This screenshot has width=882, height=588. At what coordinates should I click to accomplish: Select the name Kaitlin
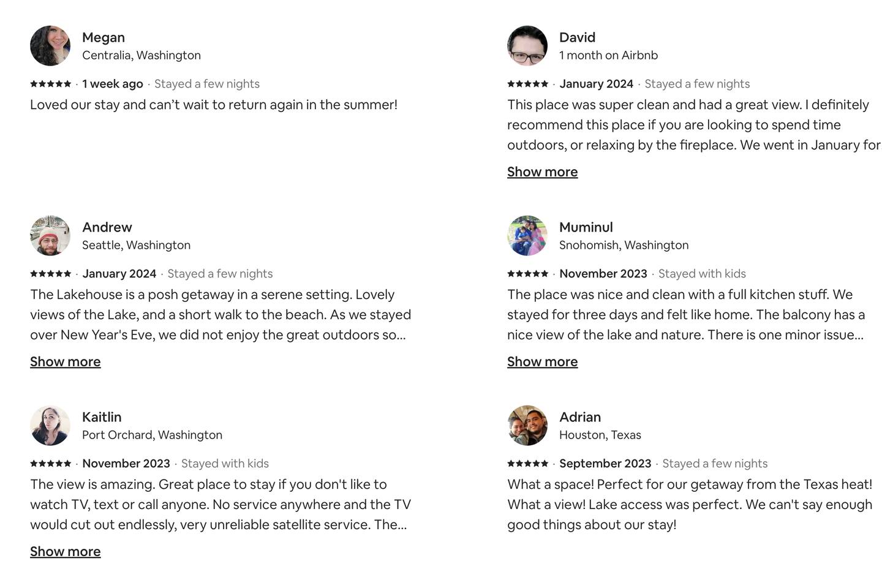click(x=102, y=418)
